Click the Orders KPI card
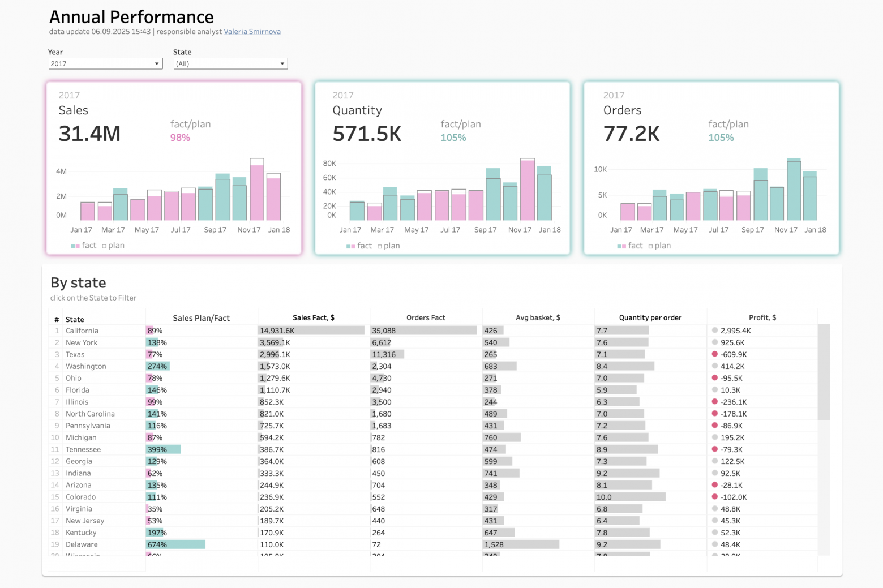The height and width of the screenshot is (588, 883). (x=711, y=168)
